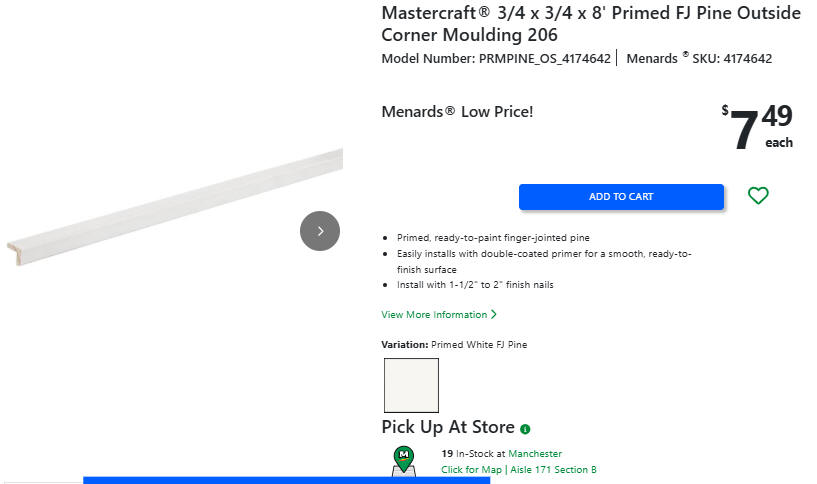Click the Pick Up At Store info icon

(525, 429)
